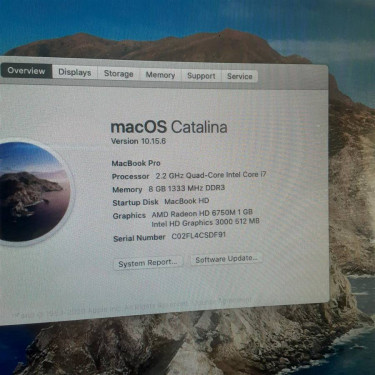Image resolution: width=375 pixels, height=375 pixels.
Task: Click the AMD Radeon HD 6750M graphics line
Action: pyautogui.click(x=202, y=213)
